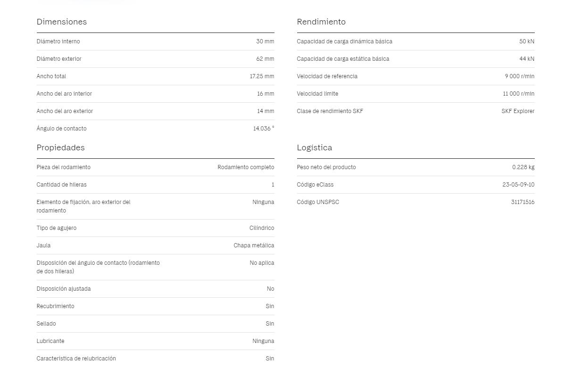Select the 50 kN dynamic load value

[x=527, y=41]
